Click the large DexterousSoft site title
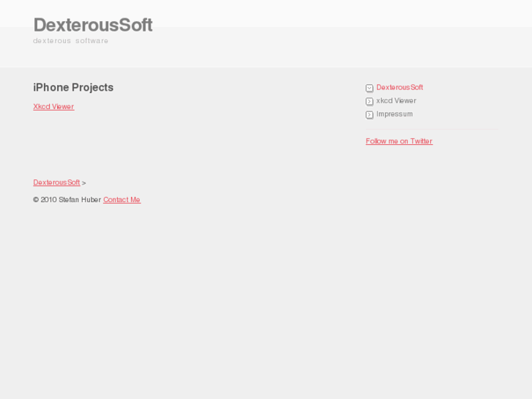Viewport: 532px width, 399px height. 93,25
